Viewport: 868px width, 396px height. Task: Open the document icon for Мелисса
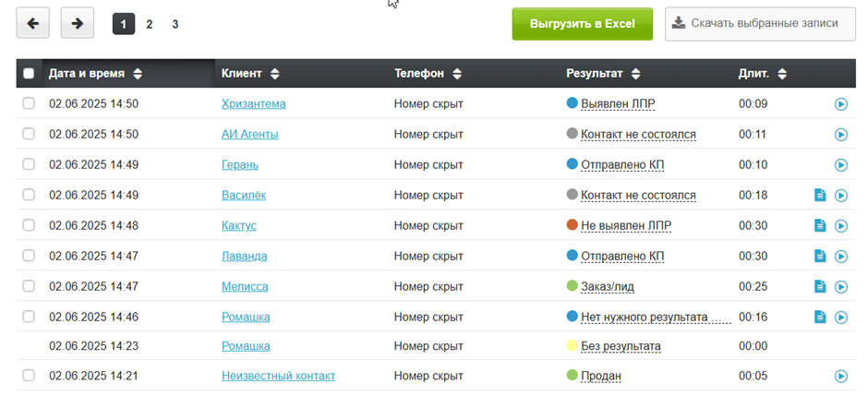tap(819, 287)
